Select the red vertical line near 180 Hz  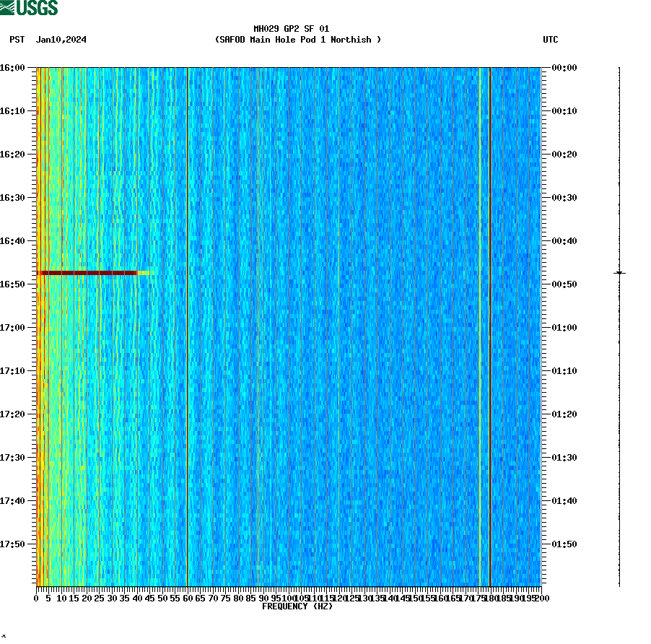pyautogui.click(x=490, y=325)
